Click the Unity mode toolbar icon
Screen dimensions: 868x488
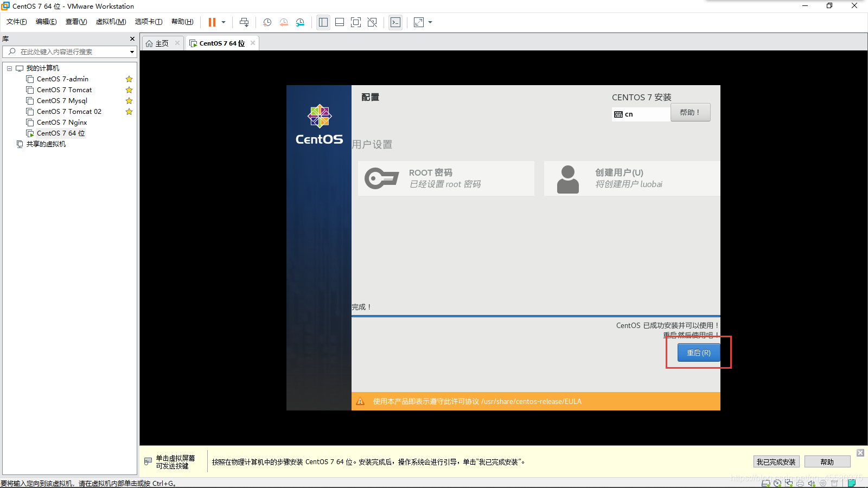[372, 22]
